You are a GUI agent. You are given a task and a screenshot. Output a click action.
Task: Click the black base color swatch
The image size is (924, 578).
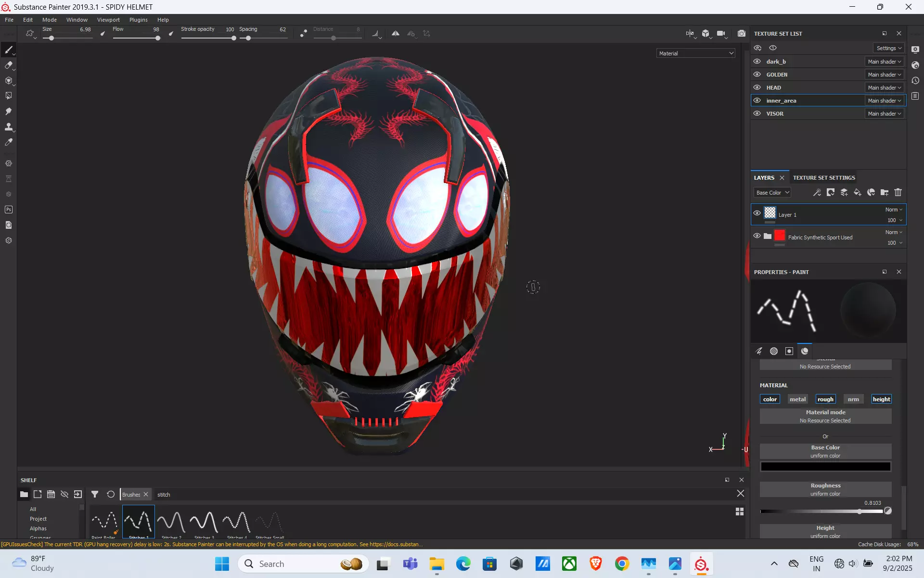tap(825, 466)
